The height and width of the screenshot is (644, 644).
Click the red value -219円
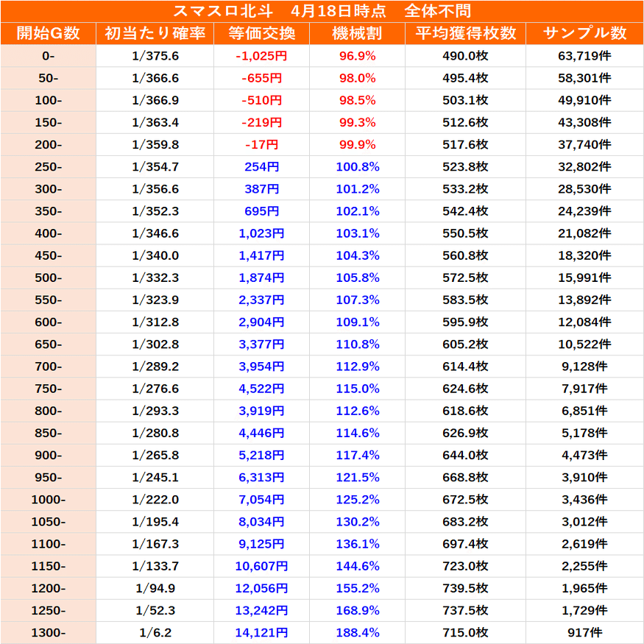pos(261,122)
